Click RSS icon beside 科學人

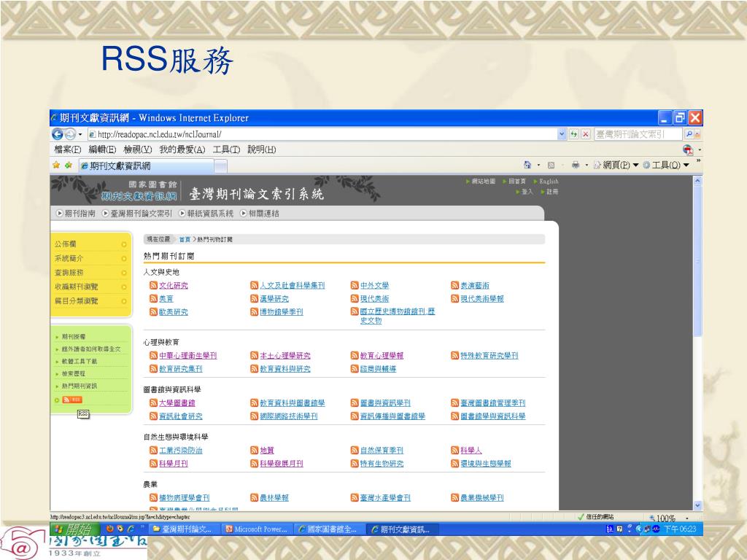coord(455,450)
